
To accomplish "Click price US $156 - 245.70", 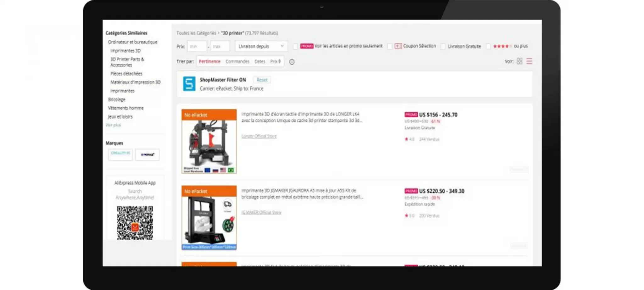I will point(438,115).
